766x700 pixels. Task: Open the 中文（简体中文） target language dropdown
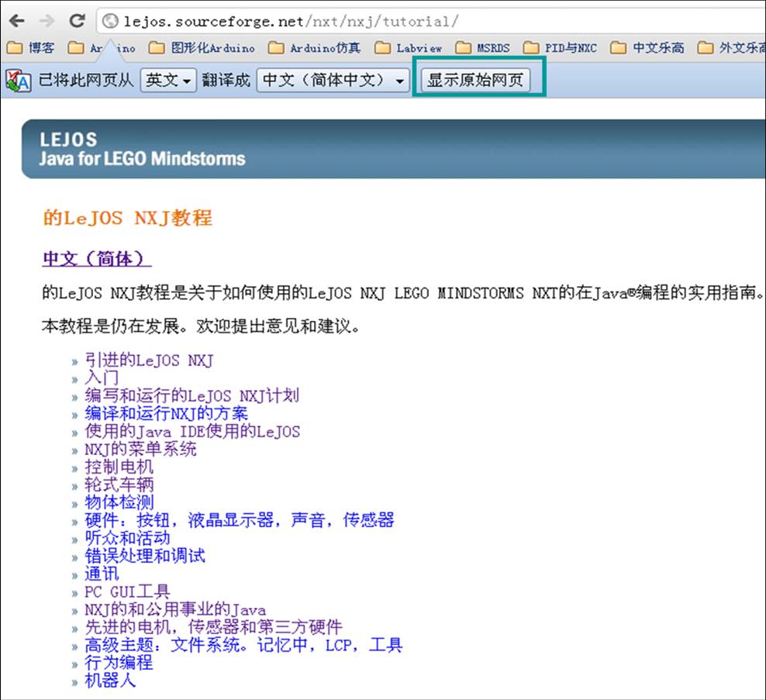point(333,80)
